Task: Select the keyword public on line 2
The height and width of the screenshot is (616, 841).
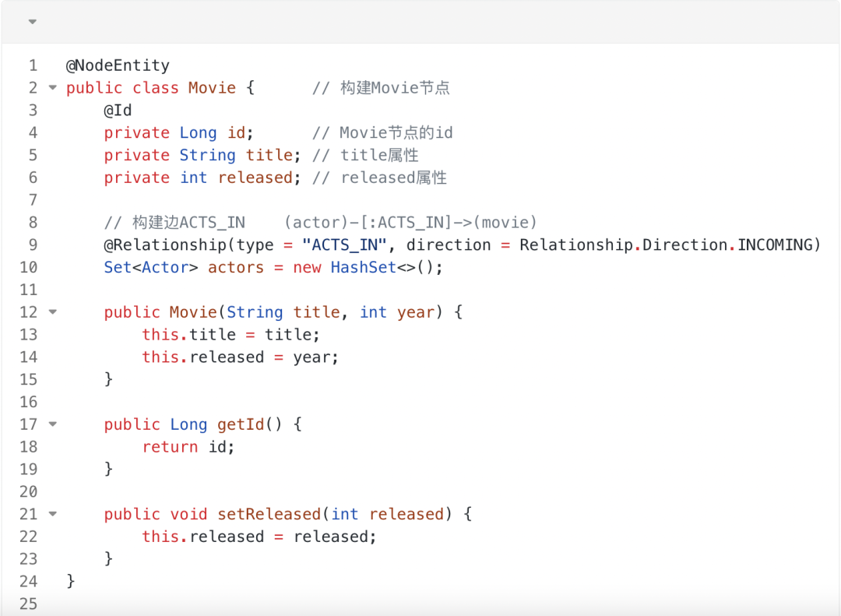Action: (x=94, y=88)
